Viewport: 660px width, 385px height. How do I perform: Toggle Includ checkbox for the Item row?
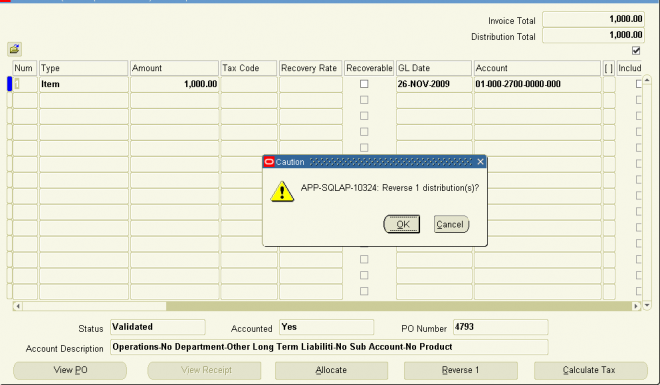(639, 84)
